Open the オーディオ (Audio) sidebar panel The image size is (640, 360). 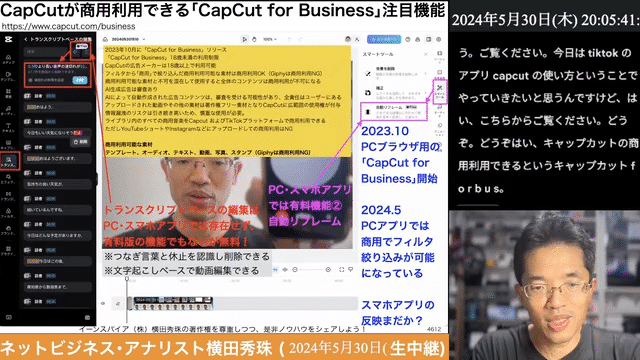click(9, 111)
